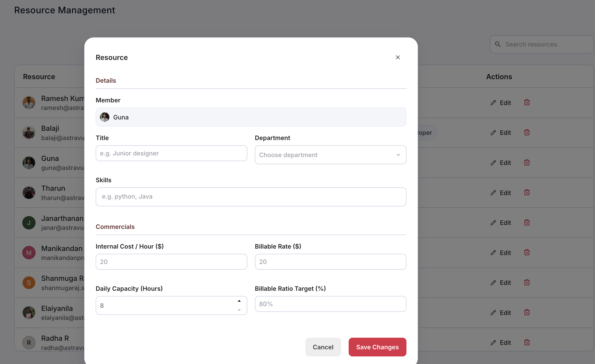Viewport: 595px width, 364px height.
Task: Click the pencil icon for Elaiyanila
Action: click(x=494, y=313)
